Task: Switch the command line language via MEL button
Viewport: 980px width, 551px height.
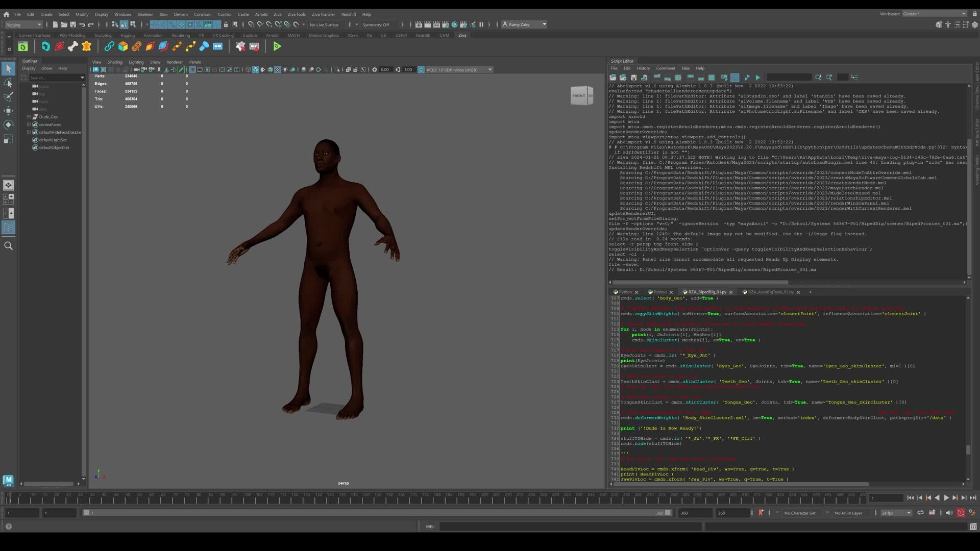Action: click(430, 526)
